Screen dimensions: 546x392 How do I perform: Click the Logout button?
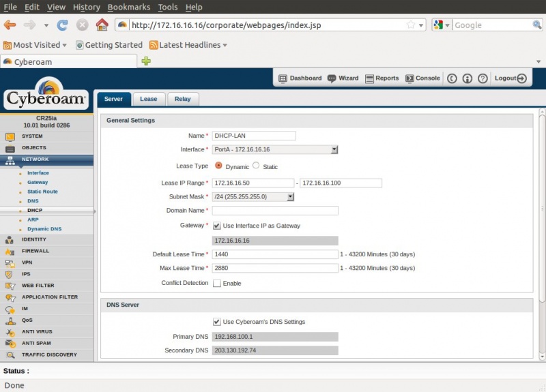tap(510, 78)
